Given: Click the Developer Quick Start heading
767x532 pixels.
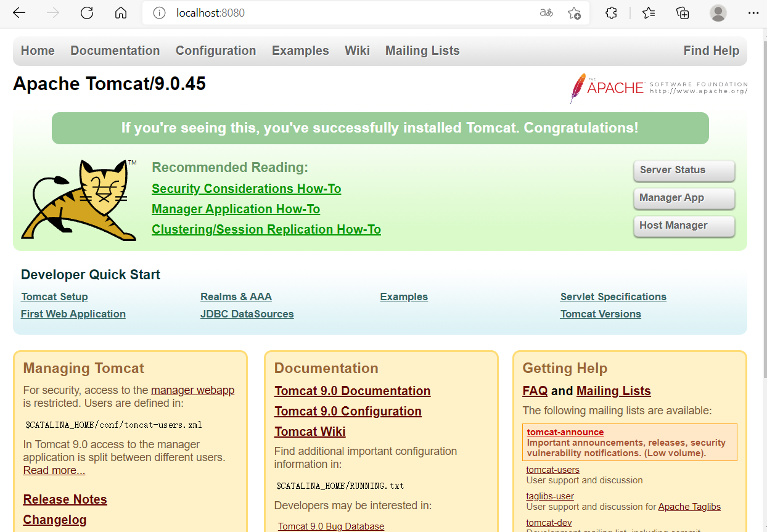Looking at the screenshot, I should 91,275.
